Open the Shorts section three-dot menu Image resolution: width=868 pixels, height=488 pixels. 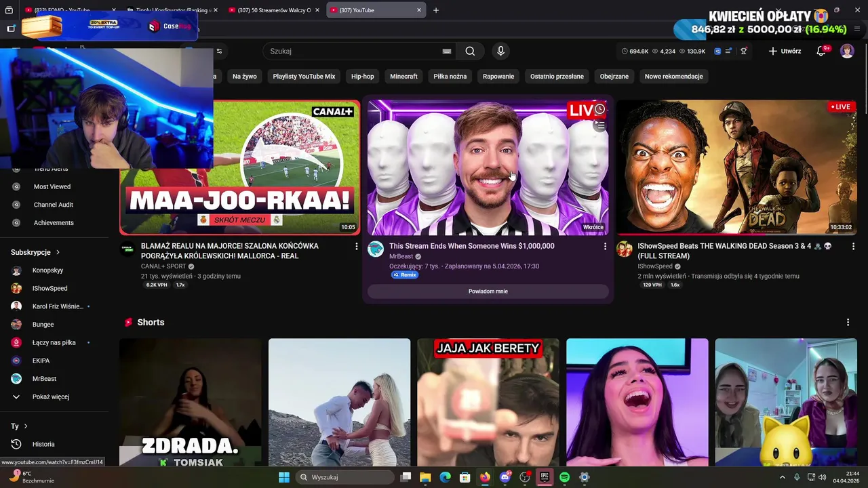tap(848, 323)
